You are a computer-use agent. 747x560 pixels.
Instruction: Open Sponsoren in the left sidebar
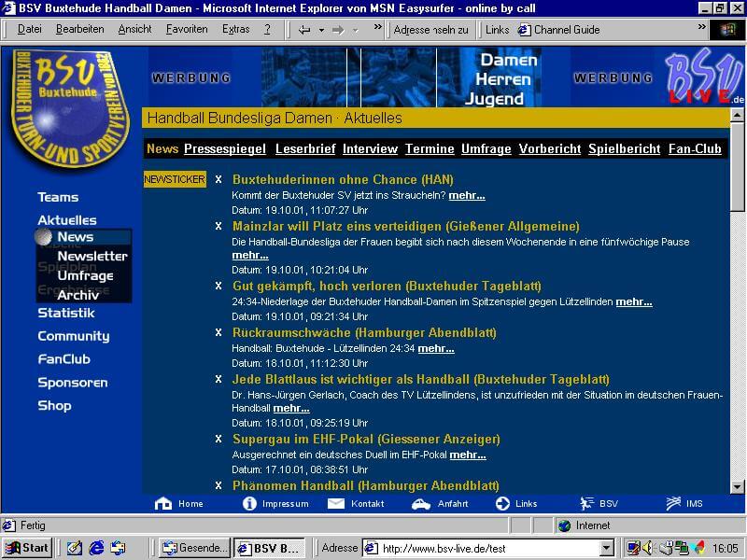point(73,383)
